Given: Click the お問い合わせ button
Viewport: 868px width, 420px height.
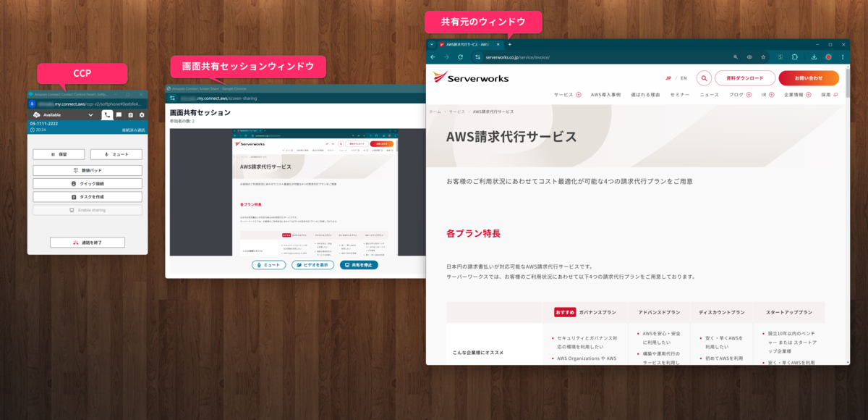Looking at the screenshot, I should (x=809, y=78).
